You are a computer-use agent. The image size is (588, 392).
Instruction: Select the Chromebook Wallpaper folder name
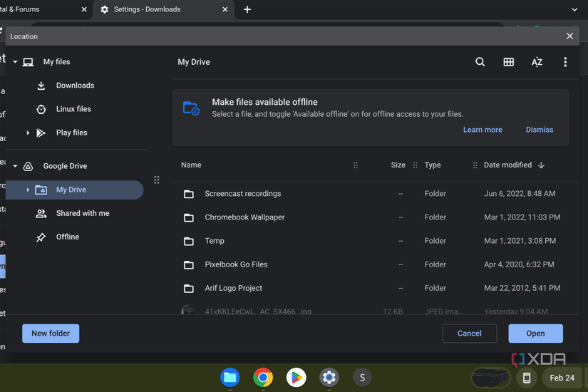click(244, 217)
